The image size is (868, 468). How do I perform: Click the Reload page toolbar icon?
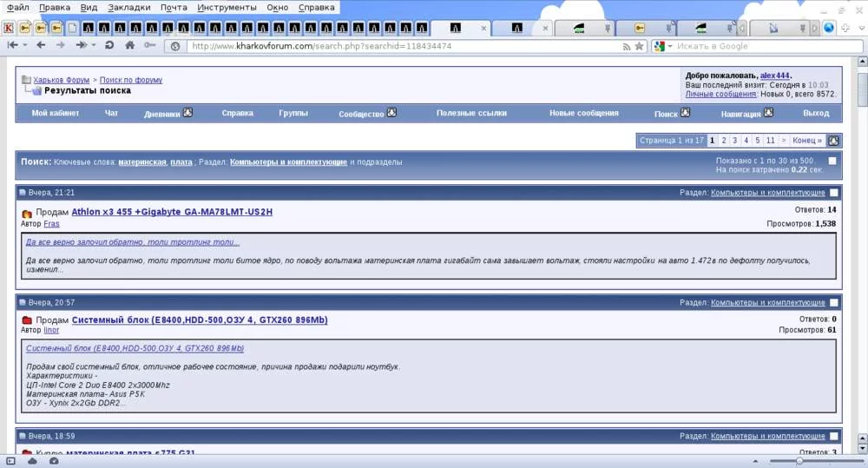tap(109, 45)
